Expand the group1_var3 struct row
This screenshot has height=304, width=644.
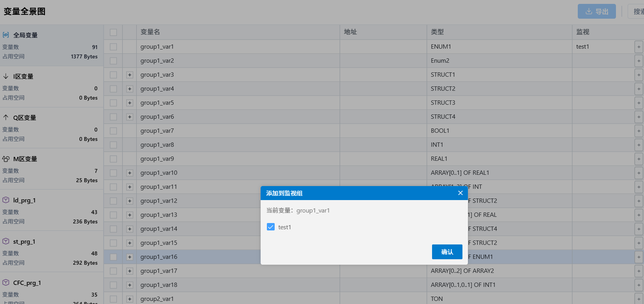point(130,75)
